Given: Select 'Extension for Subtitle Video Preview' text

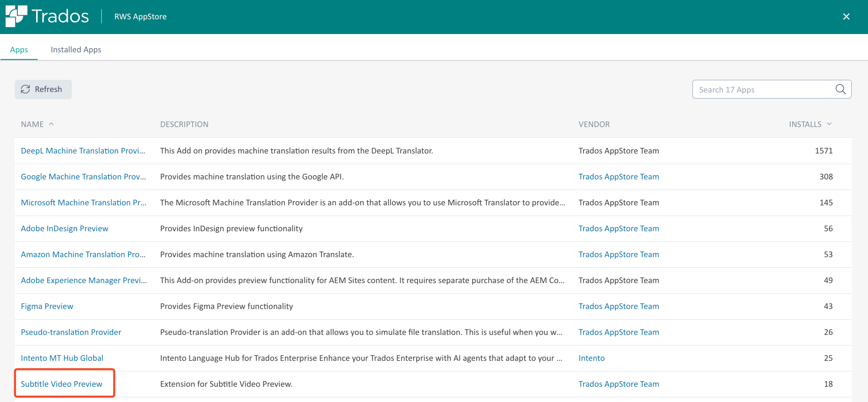Looking at the screenshot, I should [x=226, y=384].
